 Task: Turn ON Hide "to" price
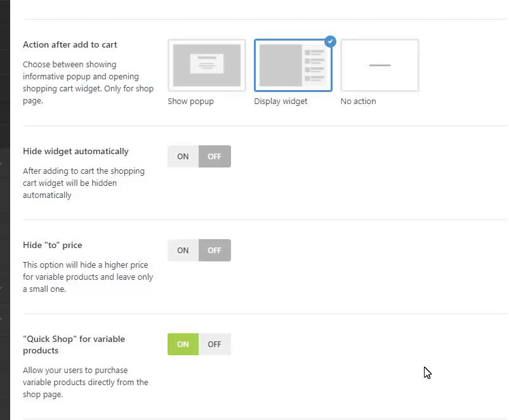click(183, 250)
